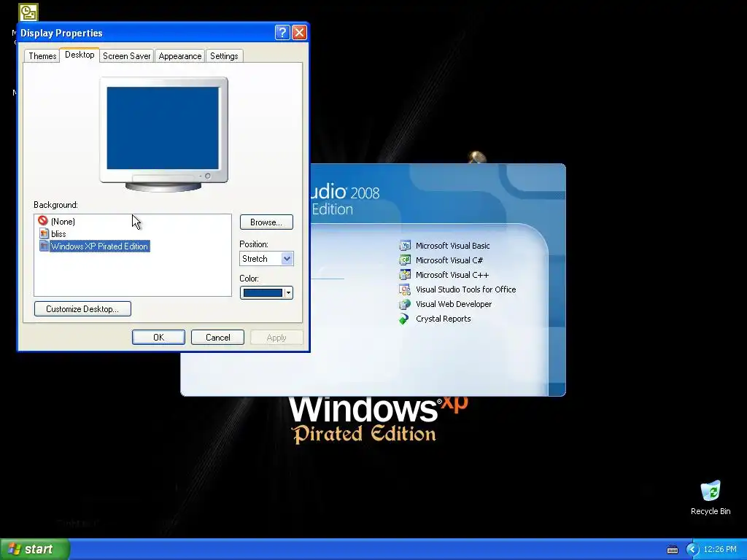Click Crystal Reports text on splash
The width and height of the screenshot is (747, 560).
tap(443, 319)
